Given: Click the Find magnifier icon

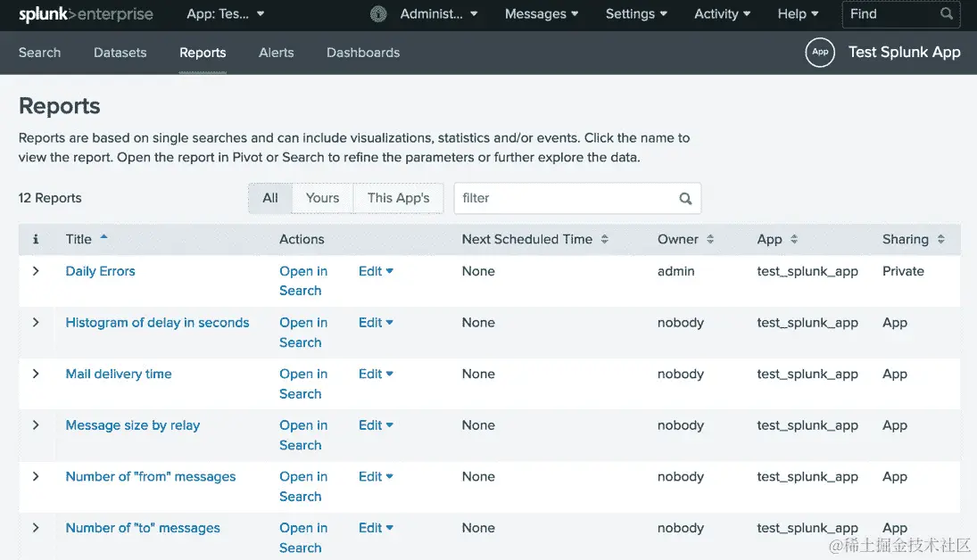Looking at the screenshot, I should point(947,13).
